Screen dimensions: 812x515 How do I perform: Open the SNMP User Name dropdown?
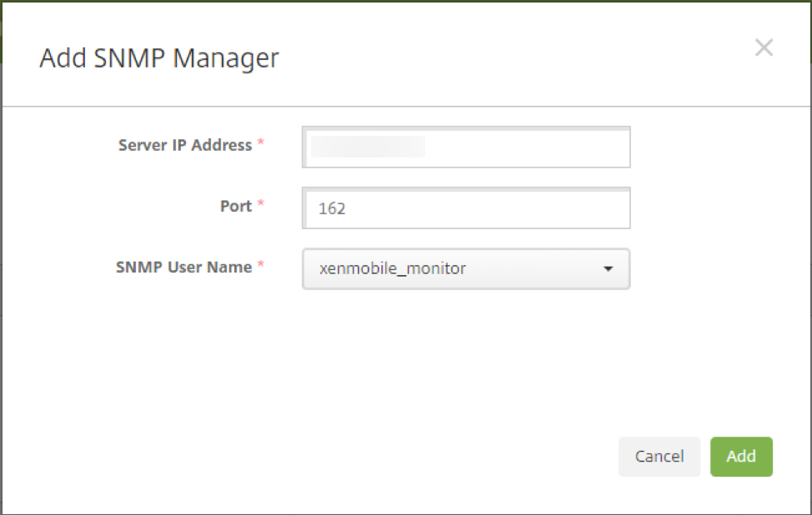pos(465,269)
